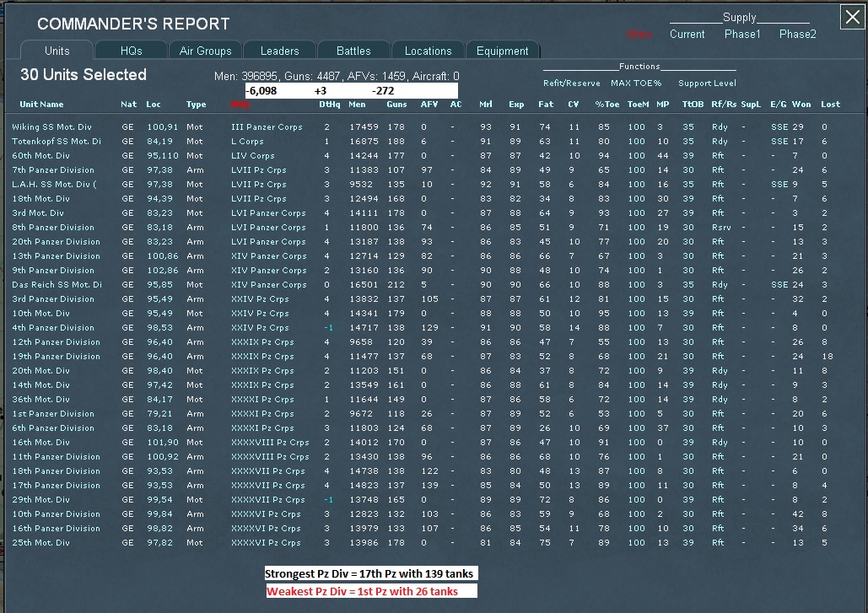Click Rsrv status of 8th Panzer Division

tap(721, 227)
